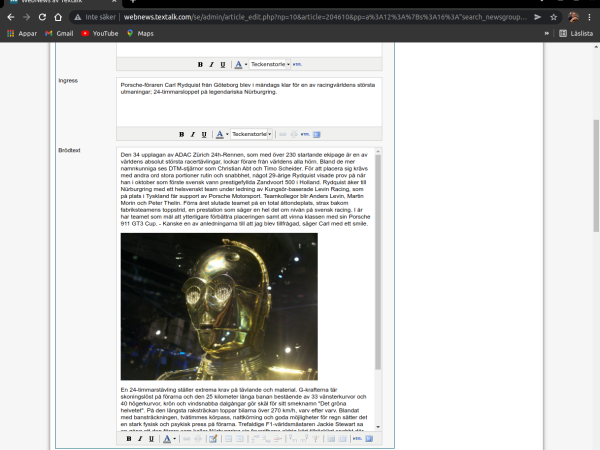Toggle bold in the Ingress toolbar
600x450 pixels.
[181, 134]
